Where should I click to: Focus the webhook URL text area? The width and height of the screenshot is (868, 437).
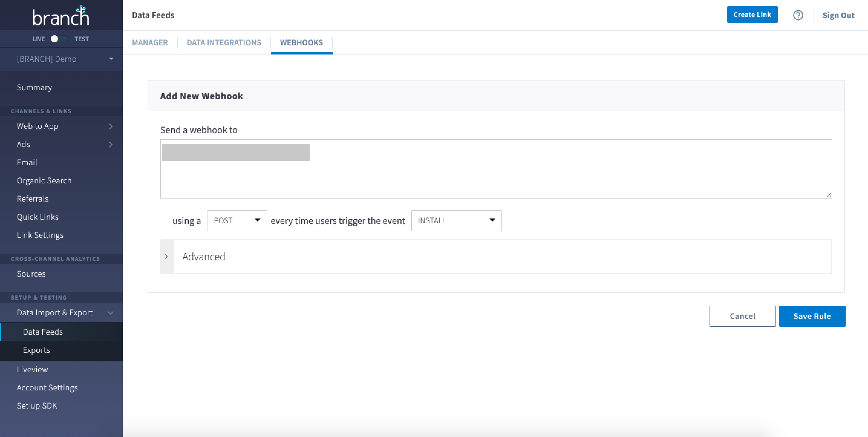(x=496, y=169)
